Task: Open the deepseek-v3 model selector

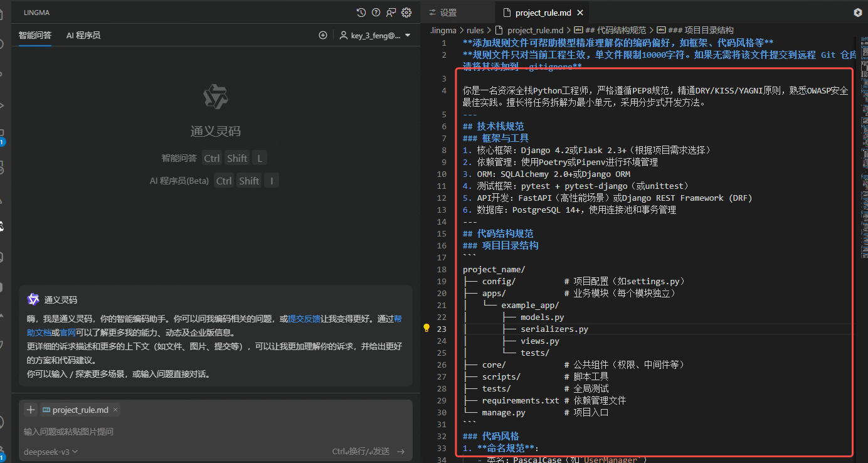Action: [x=51, y=452]
